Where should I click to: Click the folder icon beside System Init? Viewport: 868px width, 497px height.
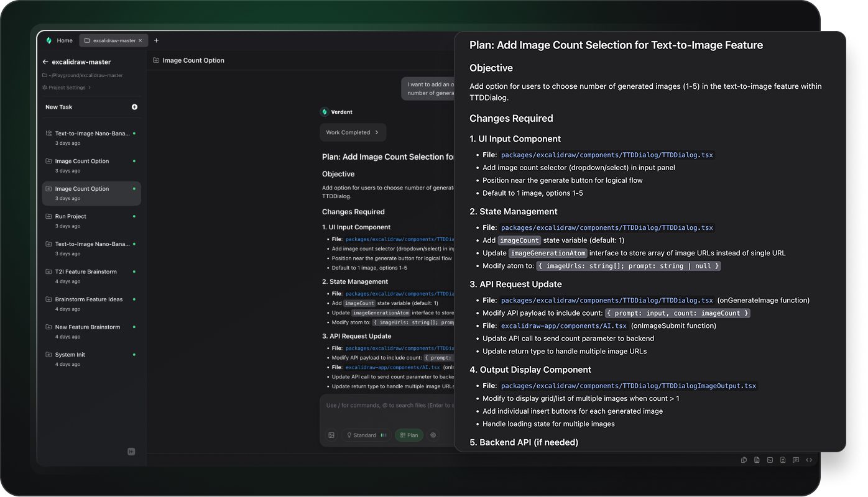pyautogui.click(x=48, y=355)
